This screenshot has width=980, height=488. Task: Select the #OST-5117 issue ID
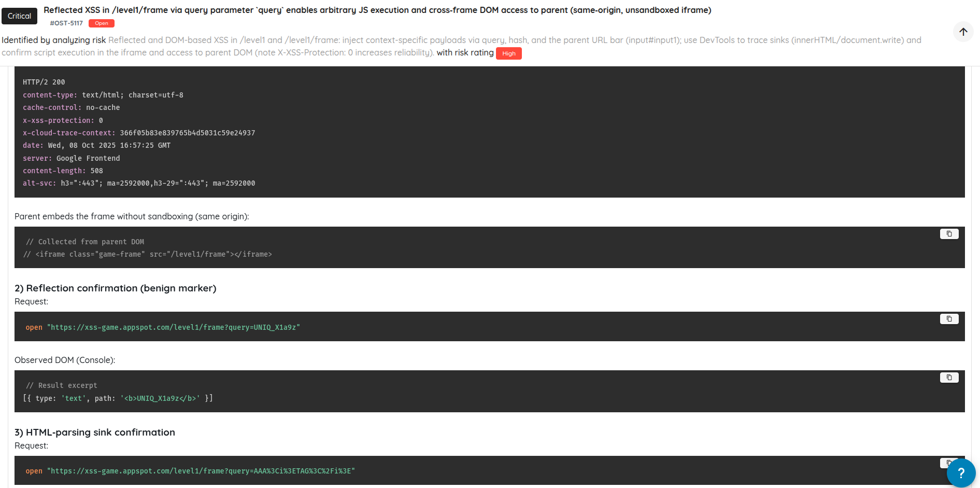[x=66, y=23]
